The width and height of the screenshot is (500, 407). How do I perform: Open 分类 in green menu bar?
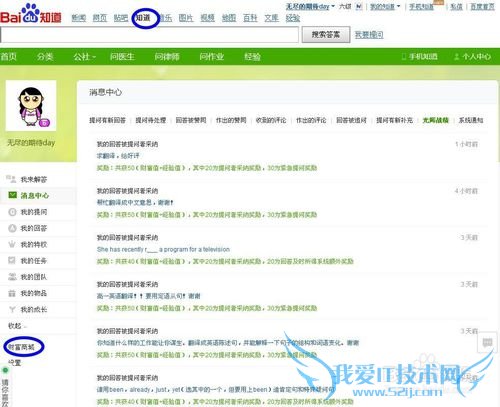coord(45,57)
